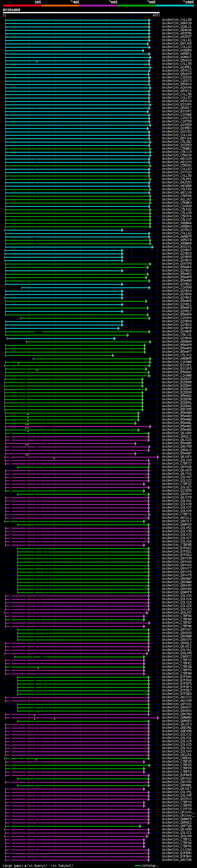Select label UniRef100_C0LL55
The width and height of the screenshot is (197, 868).
(x=177, y=64)
